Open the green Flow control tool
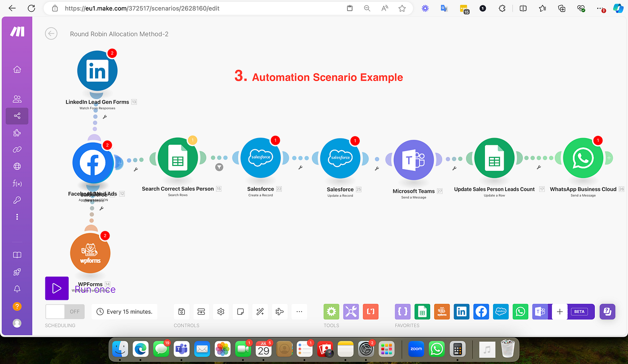 [x=331, y=312]
